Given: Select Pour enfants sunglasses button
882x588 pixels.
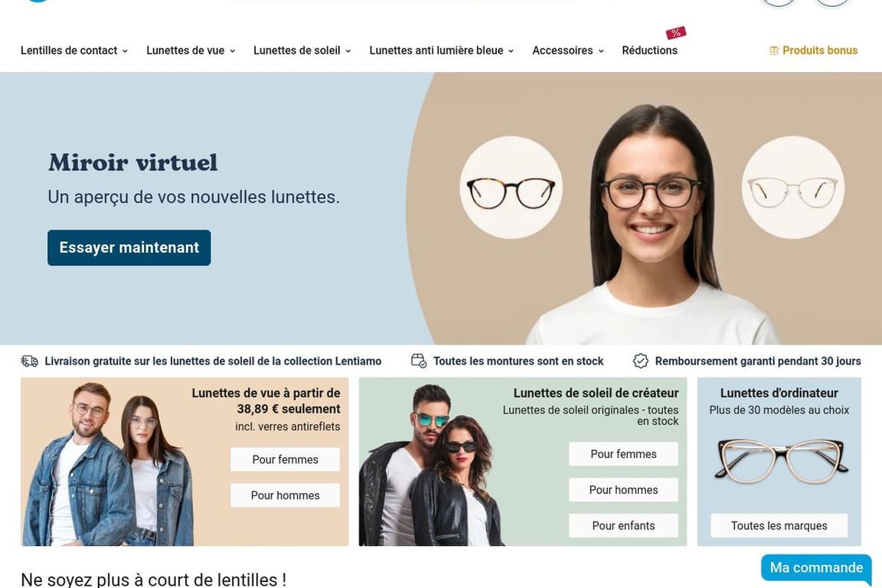Looking at the screenshot, I should pos(623,525).
